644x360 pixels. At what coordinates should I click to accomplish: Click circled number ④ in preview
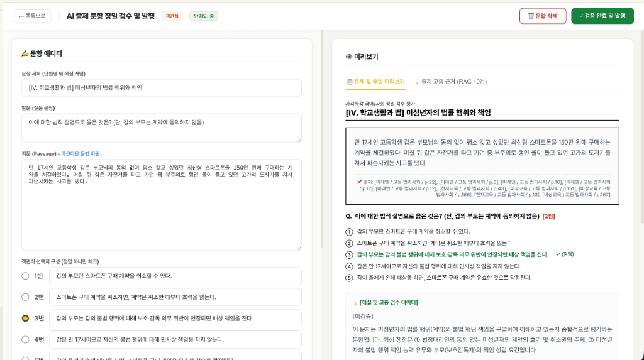pos(349,266)
